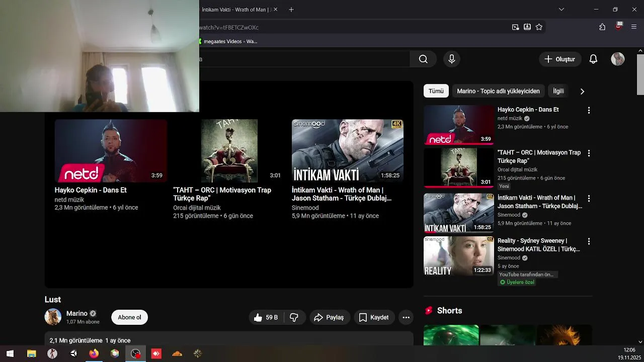Click the Paylaş share button

329,317
